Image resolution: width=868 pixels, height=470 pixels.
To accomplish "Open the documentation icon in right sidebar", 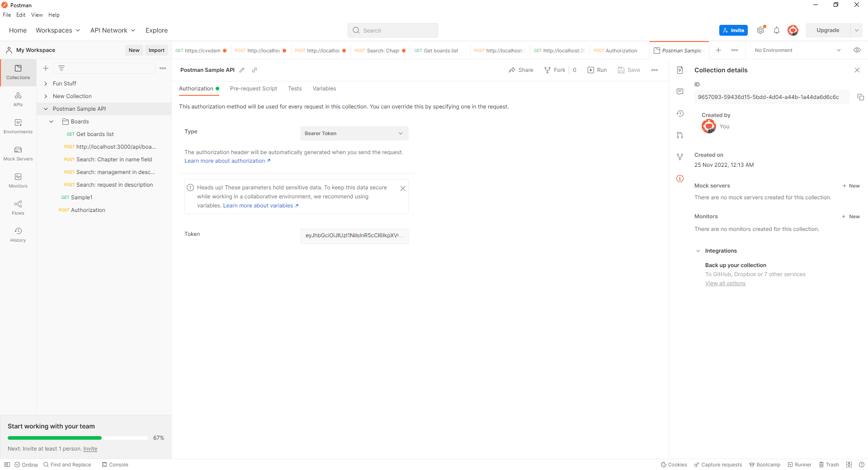I will point(680,70).
